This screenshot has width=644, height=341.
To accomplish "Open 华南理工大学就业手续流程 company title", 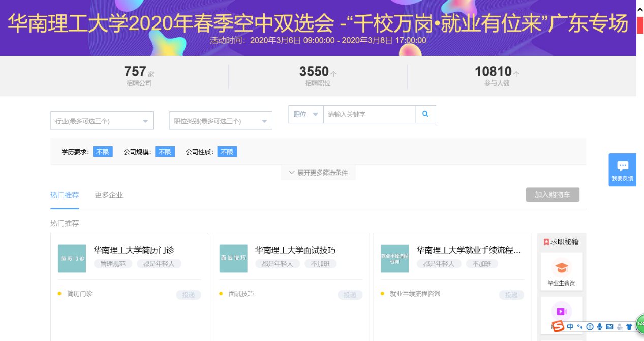I will tap(469, 250).
